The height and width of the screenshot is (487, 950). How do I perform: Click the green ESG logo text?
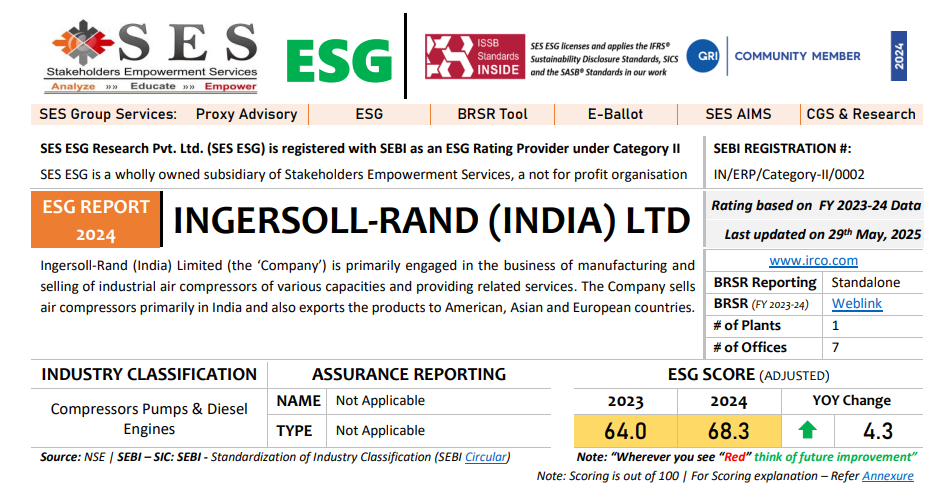tap(338, 61)
